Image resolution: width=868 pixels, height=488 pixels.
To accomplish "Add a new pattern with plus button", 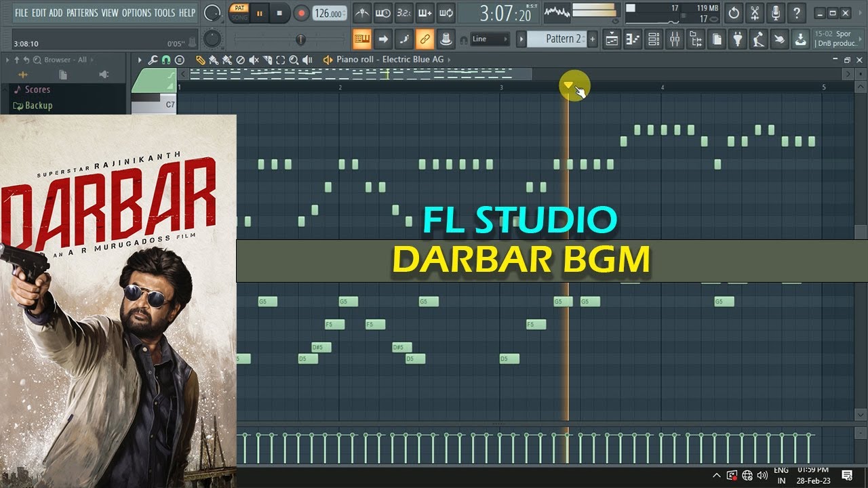I will coord(592,39).
